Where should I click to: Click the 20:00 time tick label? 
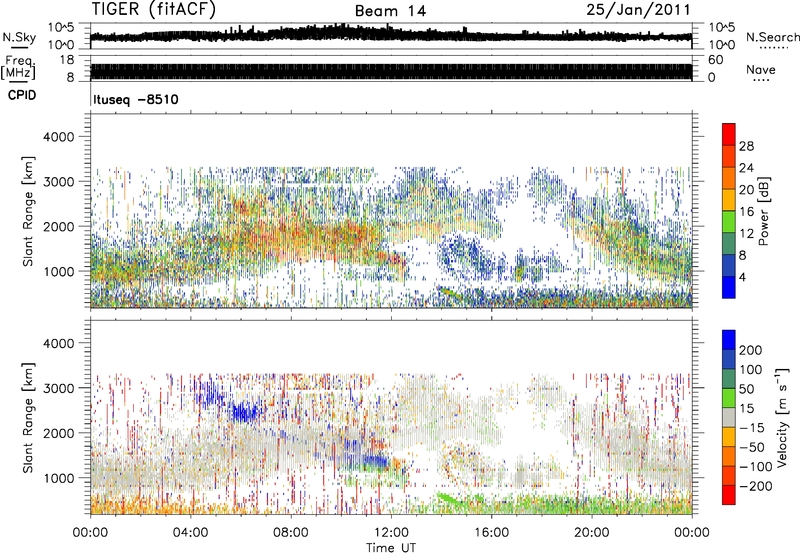pos(591,533)
